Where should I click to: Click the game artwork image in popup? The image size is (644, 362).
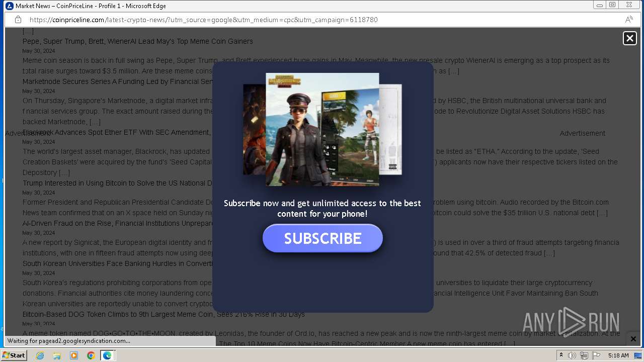click(x=323, y=130)
